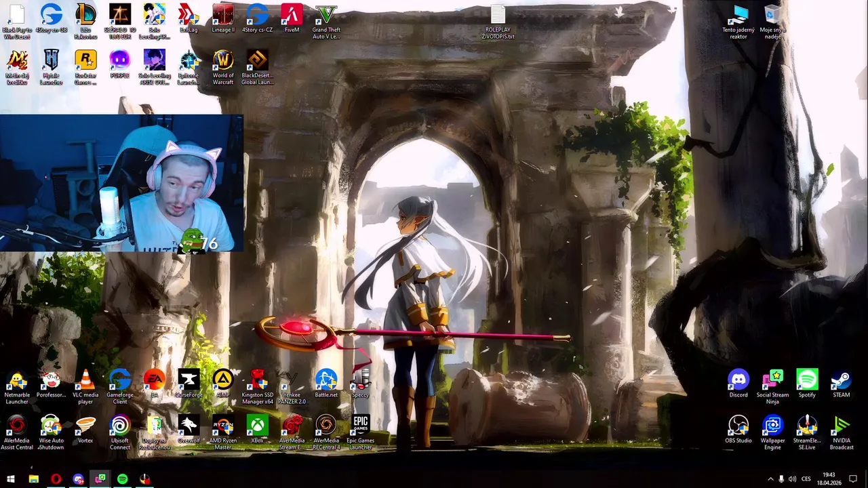Open Opera browser from the taskbar

[x=56, y=479]
